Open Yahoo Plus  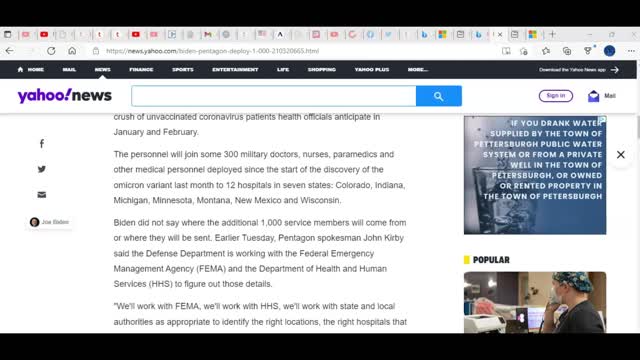[372, 70]
